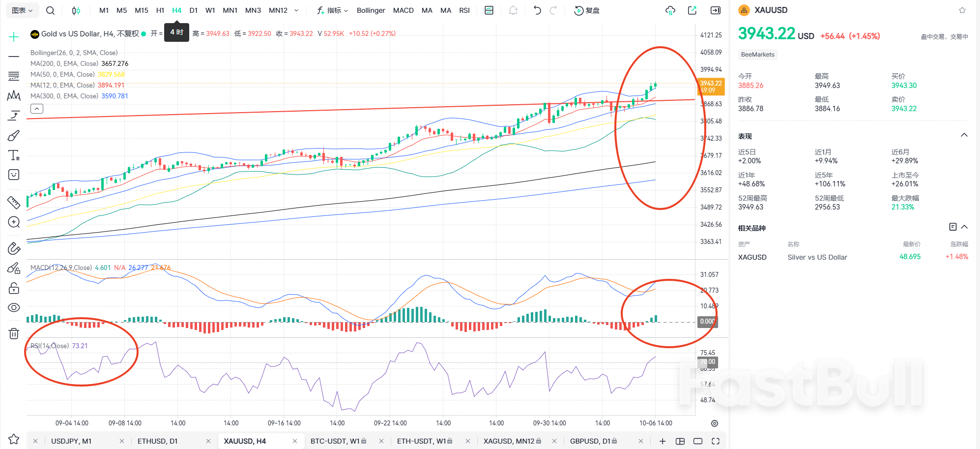Click the undo arrow

pyautogui.click(x=537, y=10)
